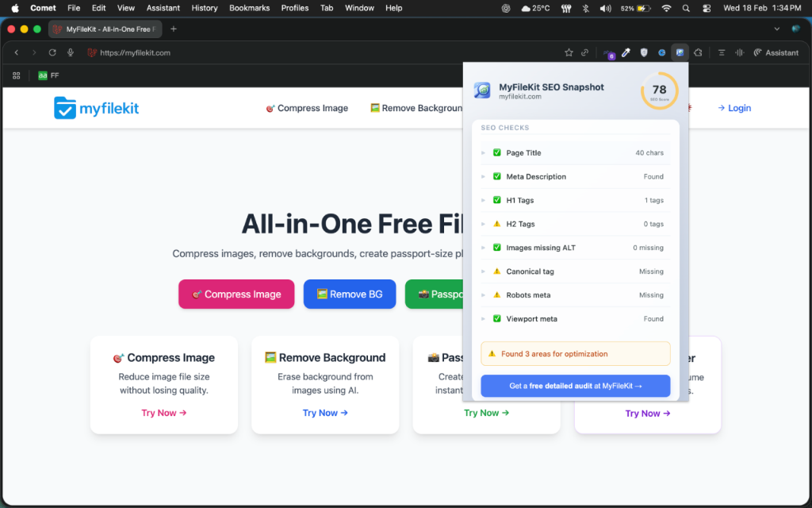Click the purple Try Now link
The width and height of the screenshot is (812, 508).
click(647, 414)
